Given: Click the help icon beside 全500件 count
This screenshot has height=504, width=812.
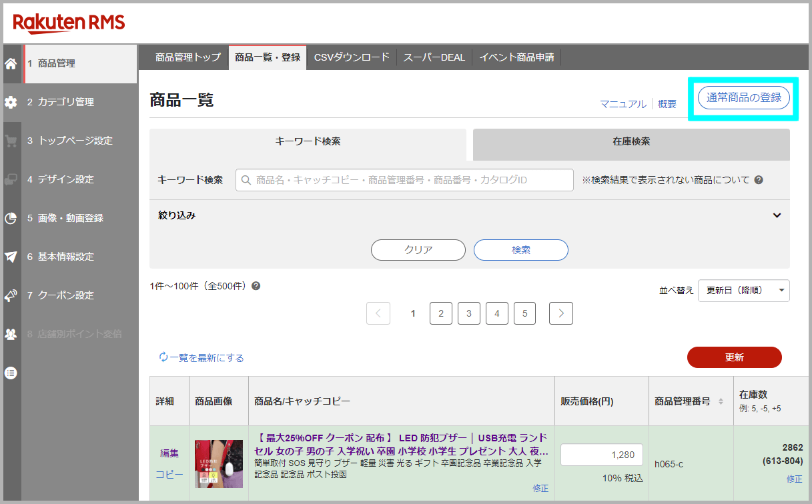Looking at the screenshot, I should pos(256,286).
